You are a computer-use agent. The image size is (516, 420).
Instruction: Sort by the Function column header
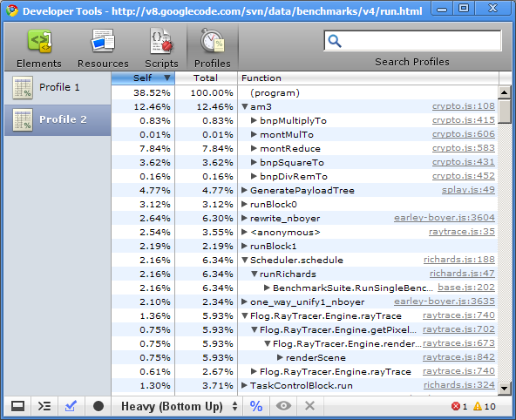(368, 78)
